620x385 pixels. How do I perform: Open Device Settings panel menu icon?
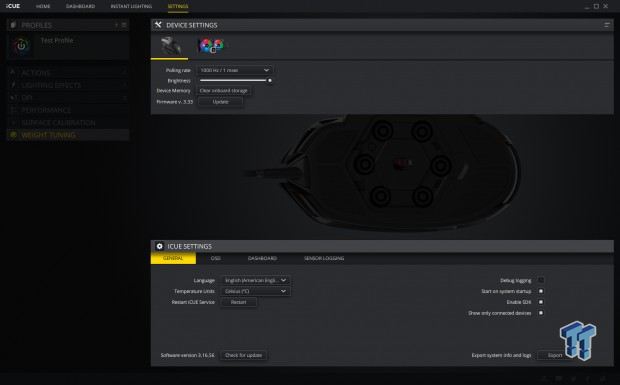click(x=607, y=25)
